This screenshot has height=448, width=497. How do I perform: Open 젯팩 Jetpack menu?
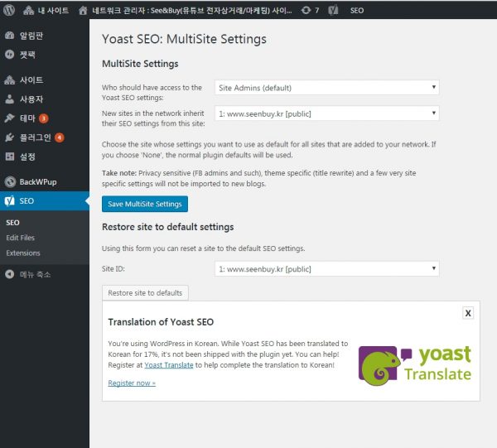[27, 55]
